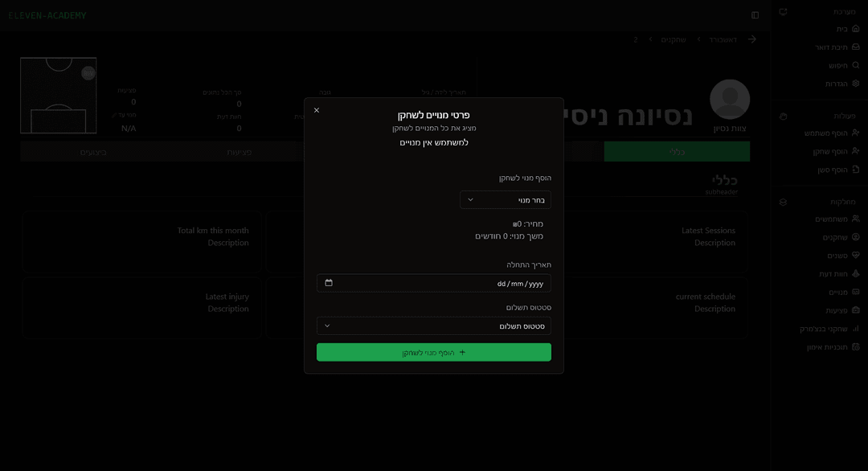This screenshot has width=868, height=471.
Task: Click the layers icon in the מחלקות sidebar header
Action: coord(783,202)
